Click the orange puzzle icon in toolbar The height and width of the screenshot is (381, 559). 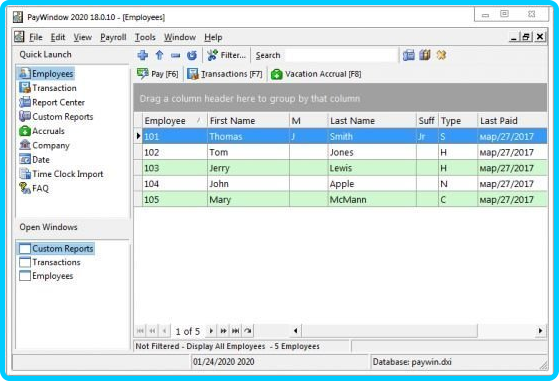click(x=441, y=55)
